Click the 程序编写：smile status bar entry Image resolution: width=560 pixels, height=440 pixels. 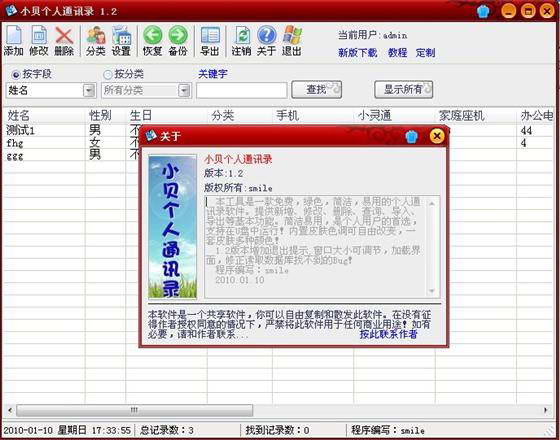388,430
